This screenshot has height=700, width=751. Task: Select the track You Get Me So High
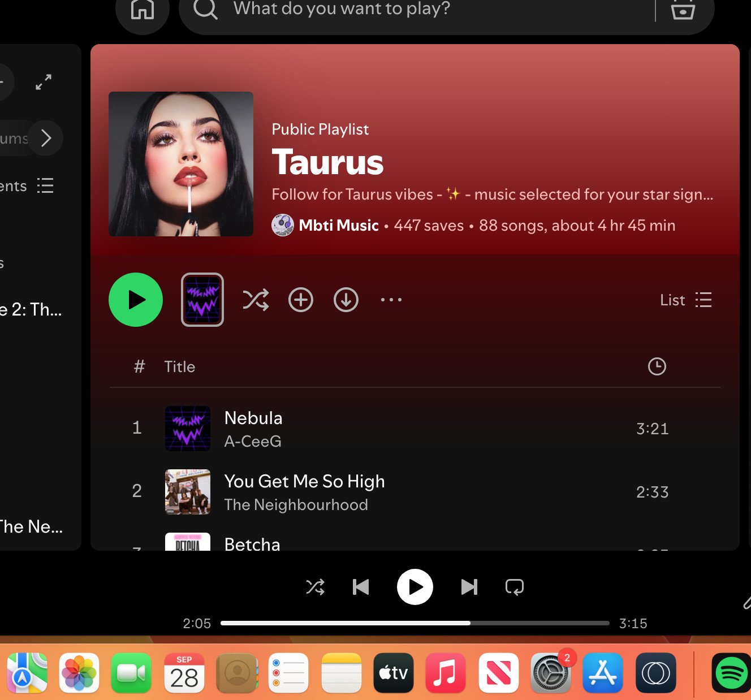415,491
